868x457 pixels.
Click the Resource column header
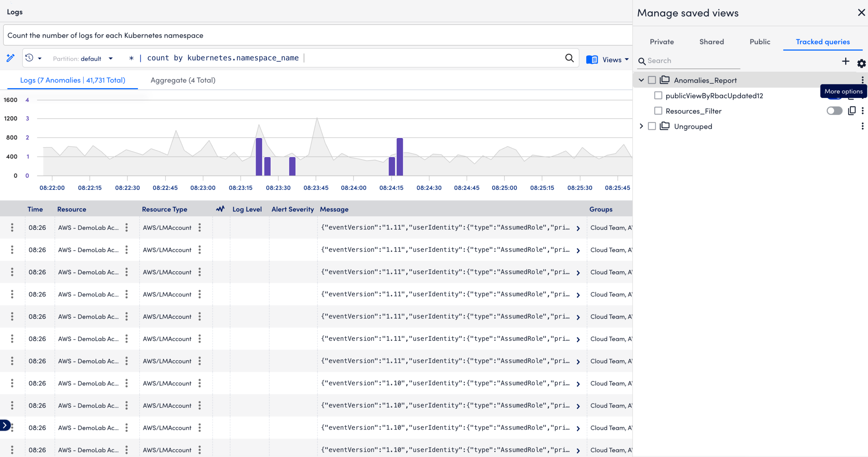72,209
